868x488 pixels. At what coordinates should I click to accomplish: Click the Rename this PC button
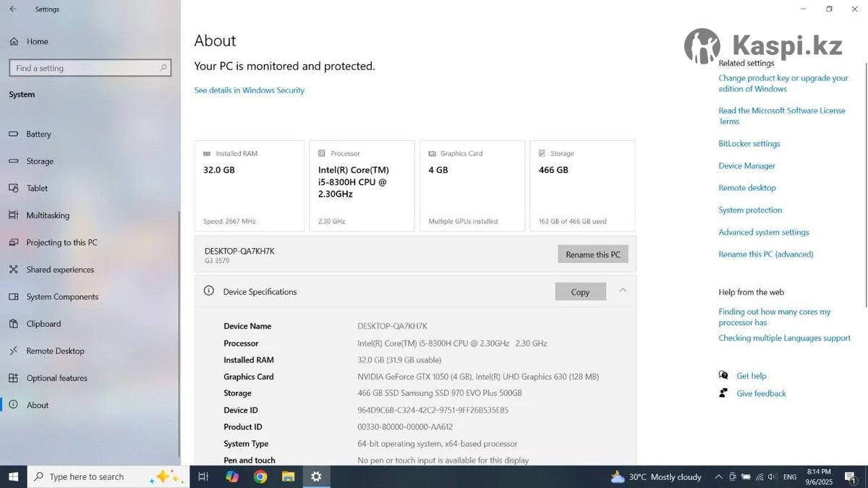[x=592, y=254]
